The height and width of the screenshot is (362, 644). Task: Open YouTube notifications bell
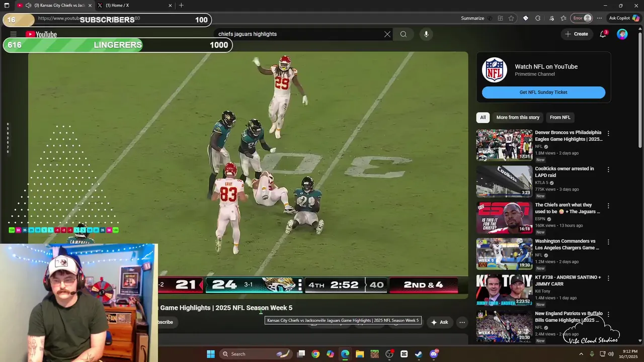603,34
